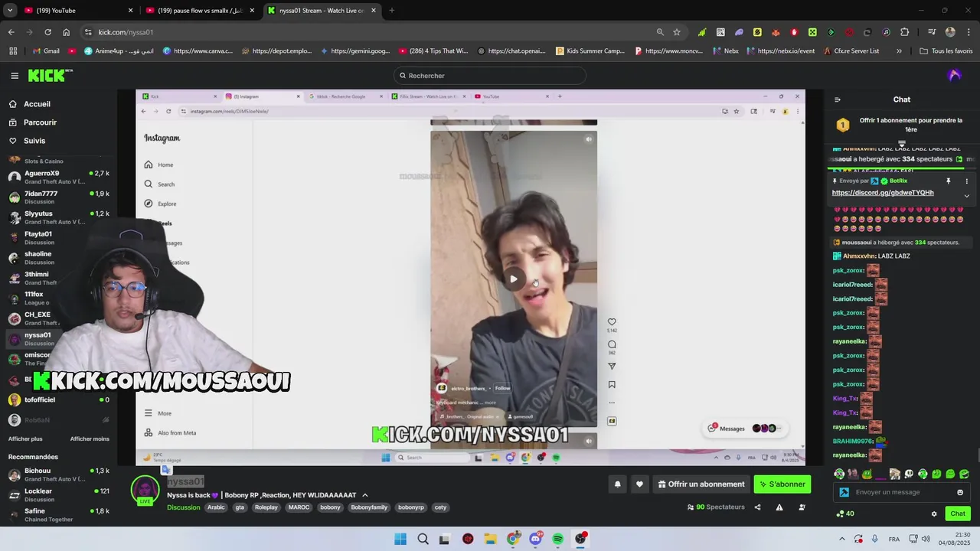Expand the pinned BotRix message chevron
Screen dimensions: 980x551
click(x=966, y=196)
